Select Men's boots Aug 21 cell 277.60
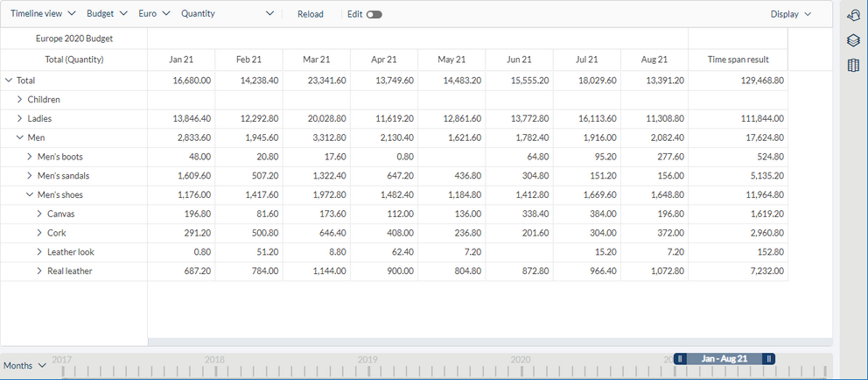Image resolution: width=868 pixels, height=380 pixels. pos(654,157)
